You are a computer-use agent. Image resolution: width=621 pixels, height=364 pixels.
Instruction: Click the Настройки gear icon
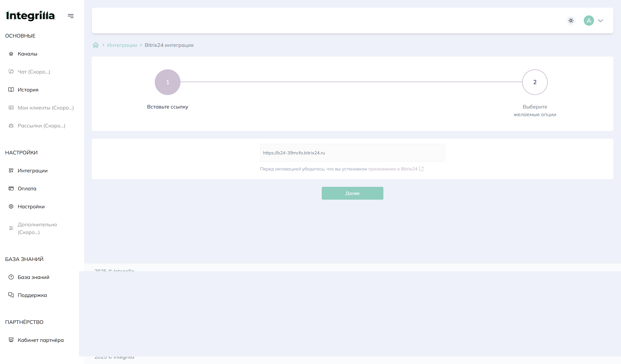point(11,206)
